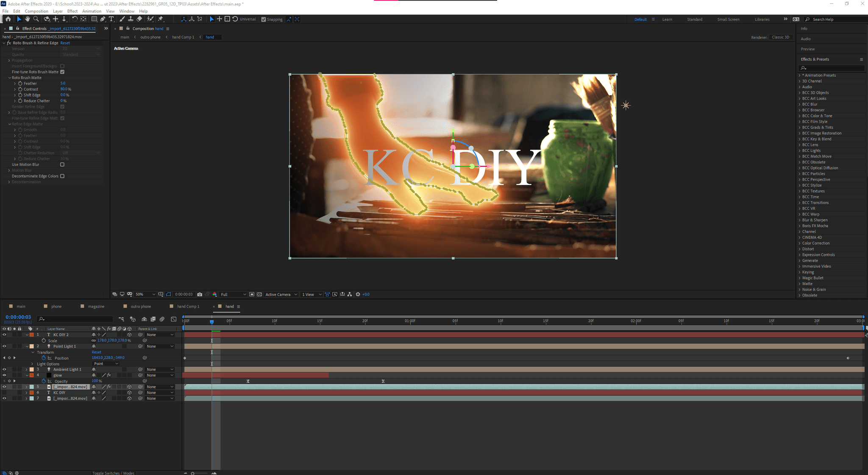Toggle the Snapping checkbox
Image resolution: width=868 pixels, height=475 pixels.
point(264,20)
